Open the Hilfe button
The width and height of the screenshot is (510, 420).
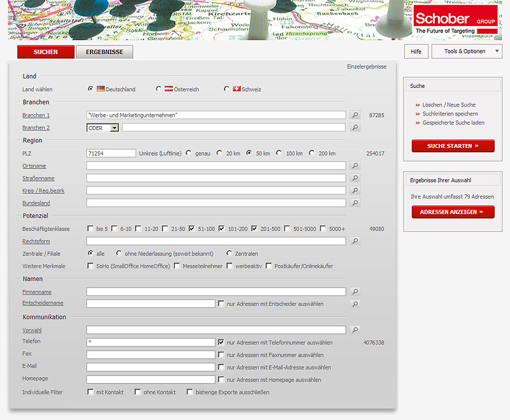pos(416,52)
